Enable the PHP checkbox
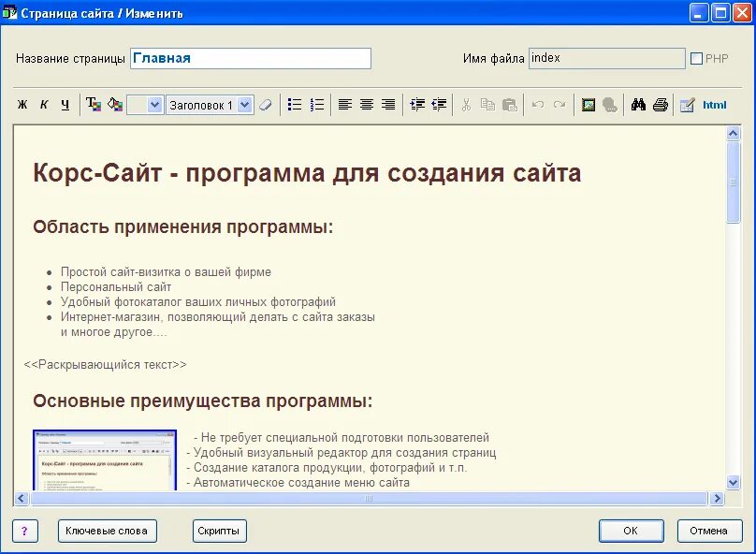Image resolution: width=756 pixels, height=554 pixels. pos(696,59)
